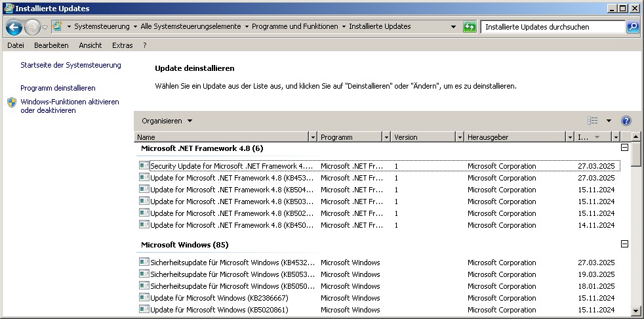Click the Installierte Updates title bar icon

pyautogui.click(x=9, y=9)
